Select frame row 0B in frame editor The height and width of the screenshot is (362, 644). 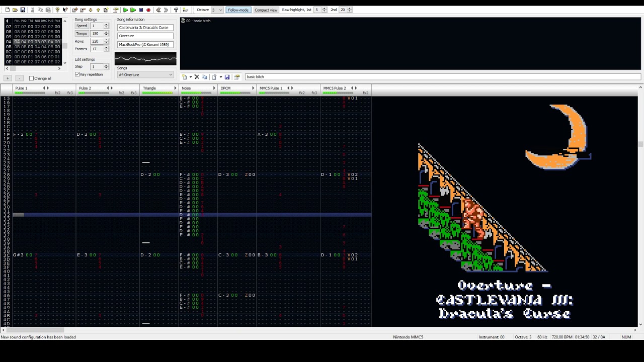point(33,47)
